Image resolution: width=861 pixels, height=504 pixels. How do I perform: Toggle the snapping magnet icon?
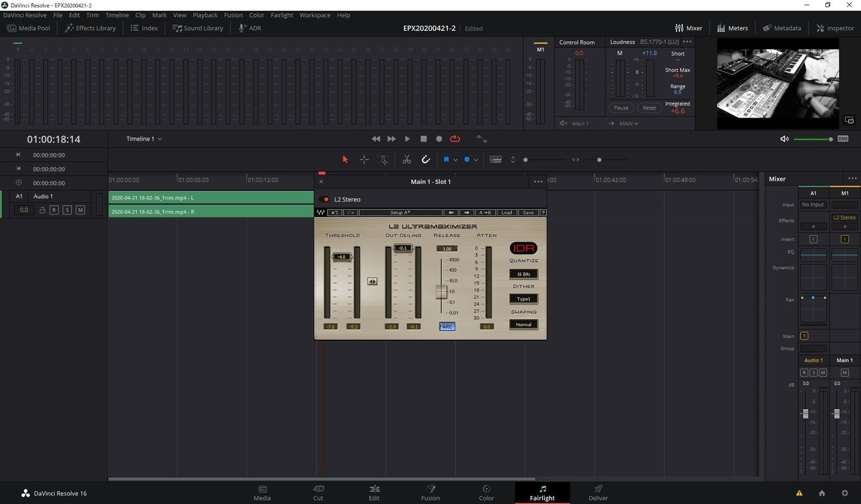click(426, 159)
